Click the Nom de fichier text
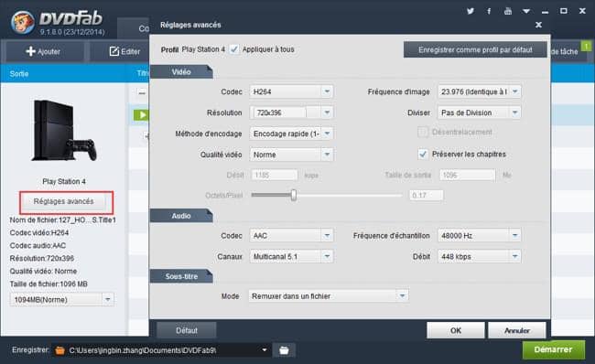 pos(63,219)
